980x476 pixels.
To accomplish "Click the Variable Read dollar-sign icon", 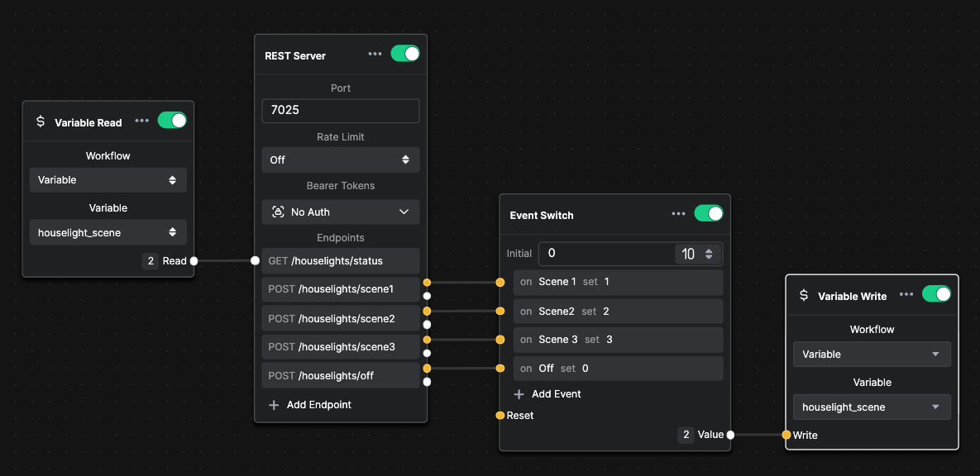I will click(41, 121).
